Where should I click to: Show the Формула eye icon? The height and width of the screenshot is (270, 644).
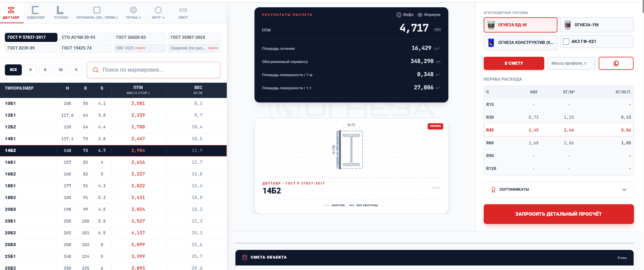tap(420, 15)
